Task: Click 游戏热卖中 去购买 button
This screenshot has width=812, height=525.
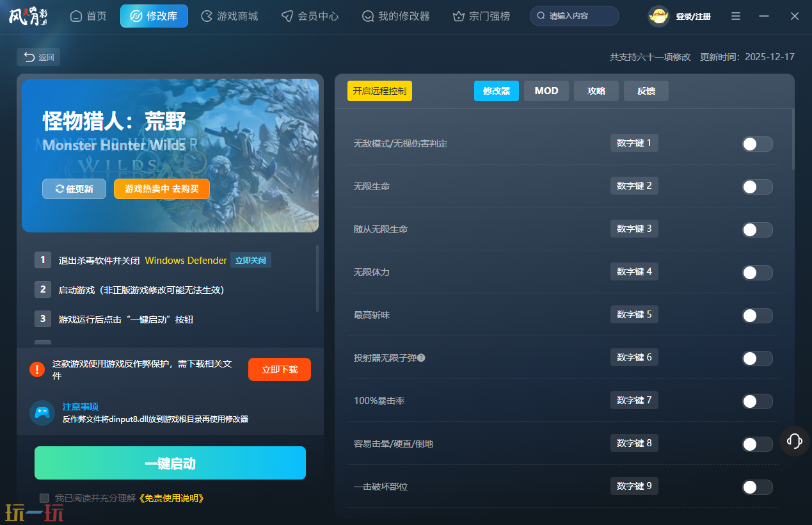Action: pos(162,189)
